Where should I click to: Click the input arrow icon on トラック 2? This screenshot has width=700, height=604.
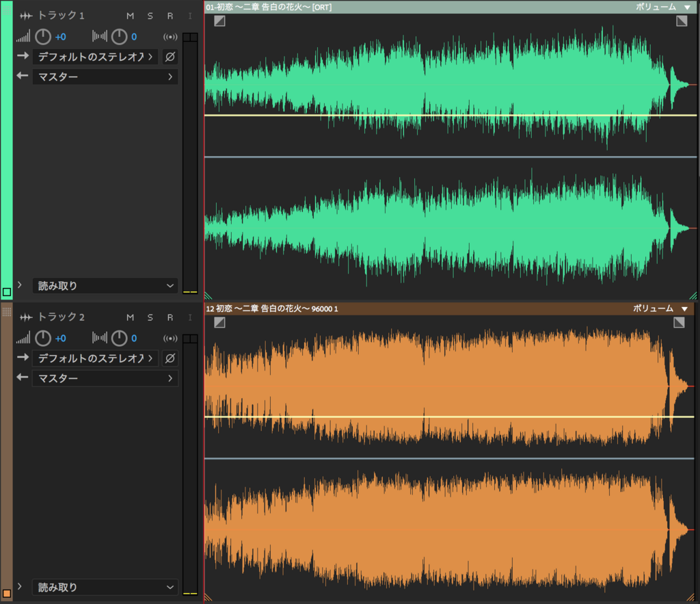tap(23, 358)
